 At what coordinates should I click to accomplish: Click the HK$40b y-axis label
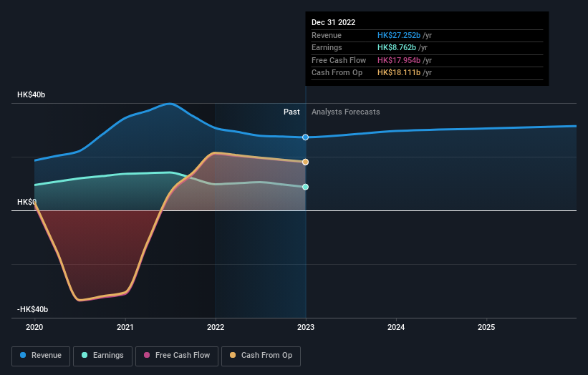click(31, 94)
